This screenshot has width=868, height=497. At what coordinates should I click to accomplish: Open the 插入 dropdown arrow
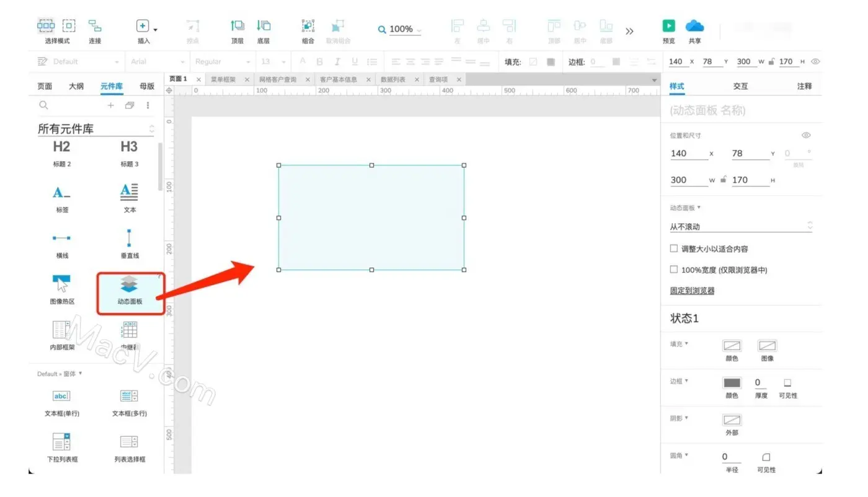pyautogui.click(x=155, y=29)
